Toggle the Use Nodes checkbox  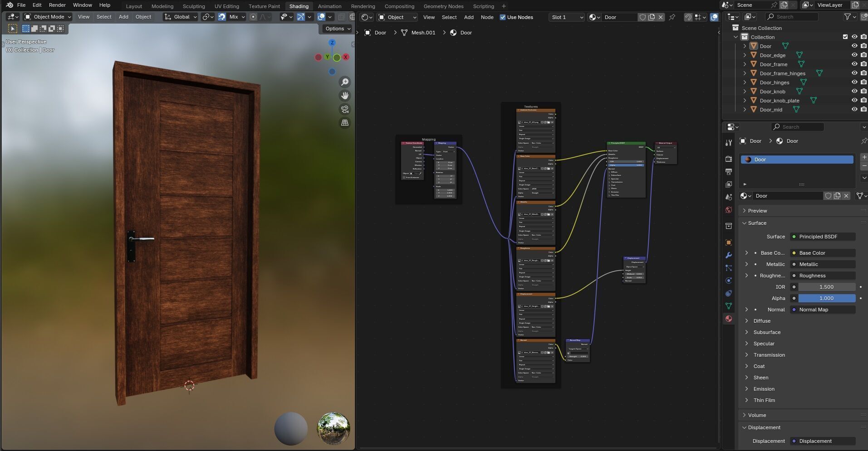(x=503, y=17)
